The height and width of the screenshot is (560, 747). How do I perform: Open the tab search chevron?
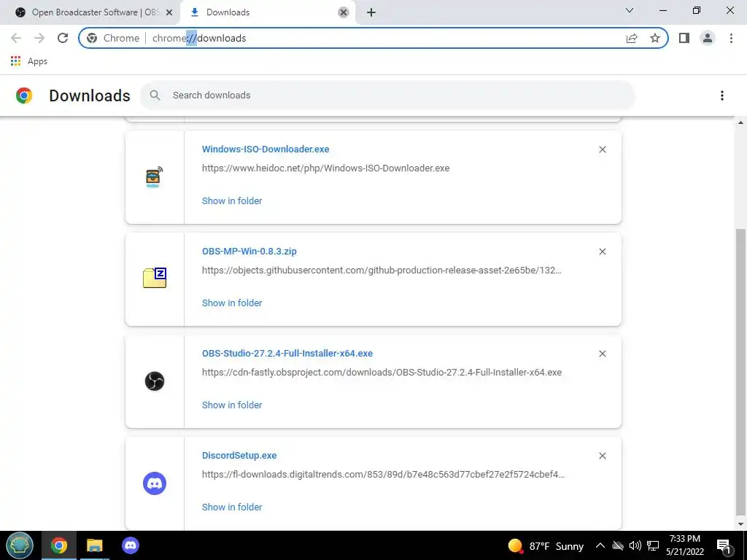point(630,10)
